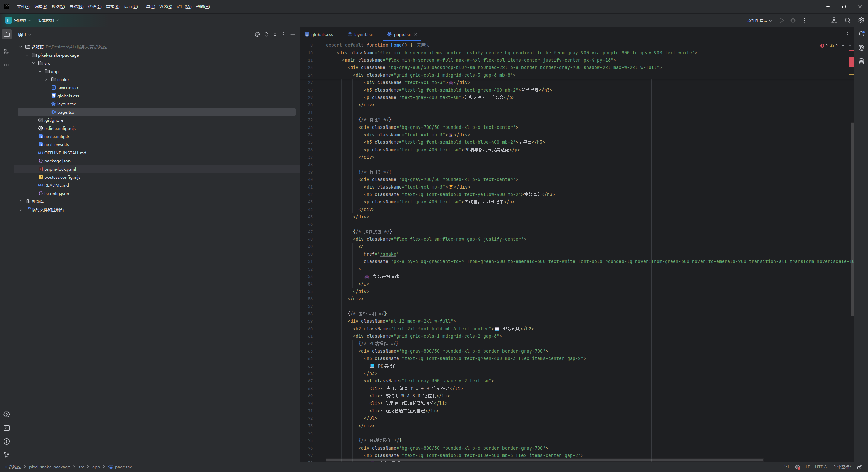
Task: Open the 重构(R) menu
Action: [x=113, y=7]
